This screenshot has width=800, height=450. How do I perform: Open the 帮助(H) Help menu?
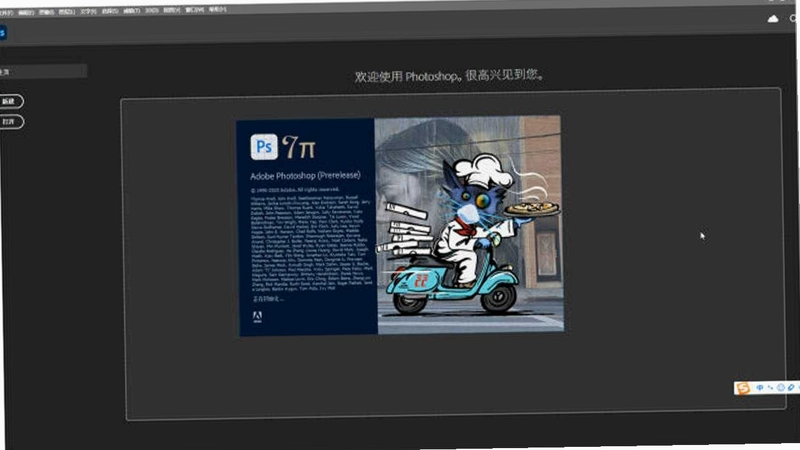(218, 9)
